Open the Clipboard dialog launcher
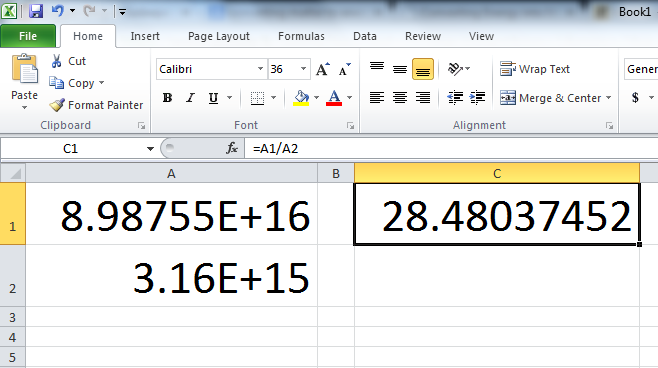This screenshot has height=368, width=658. pyautogui.click(x=142, y=125)
